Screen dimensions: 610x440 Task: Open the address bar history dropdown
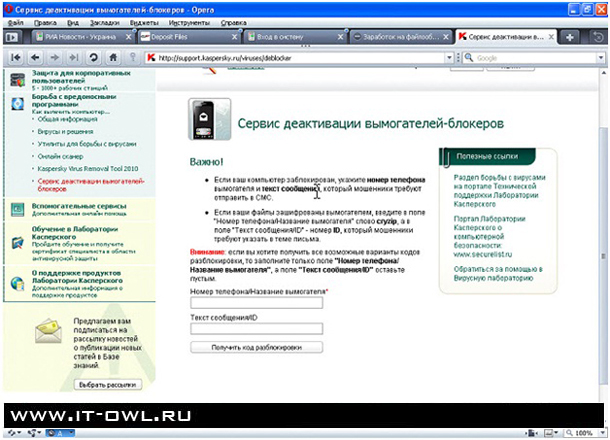[x=449, y=58]
